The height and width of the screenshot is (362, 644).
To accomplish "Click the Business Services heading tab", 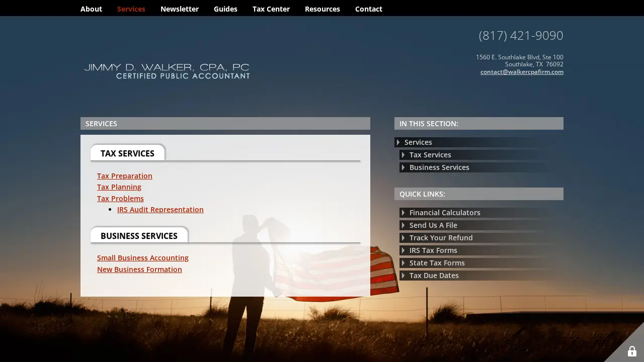I will pos(139,236).
